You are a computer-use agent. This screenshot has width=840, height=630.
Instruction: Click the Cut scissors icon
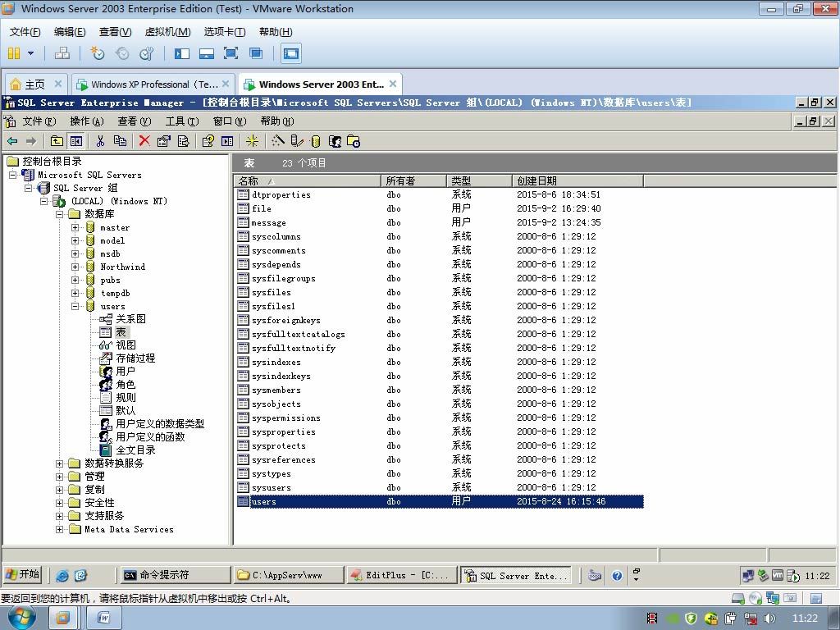tap(100, 141)
